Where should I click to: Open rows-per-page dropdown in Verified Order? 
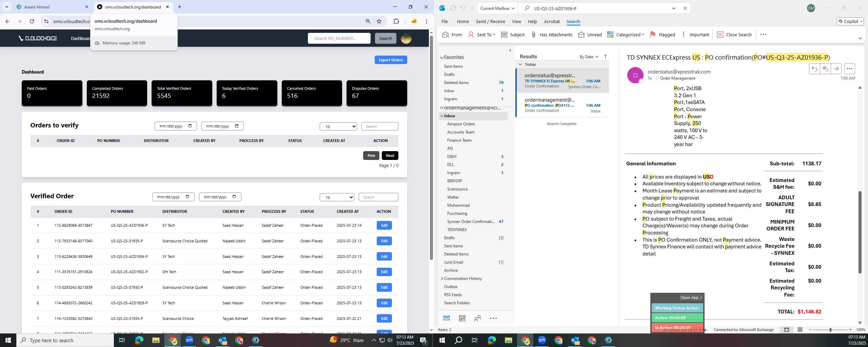(x=337, y=197)
